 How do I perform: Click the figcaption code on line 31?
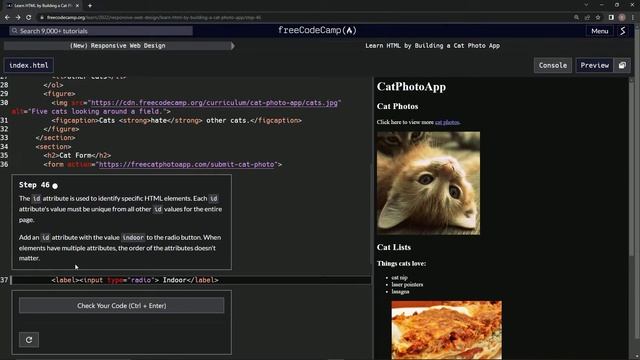(x=176, y=120)
